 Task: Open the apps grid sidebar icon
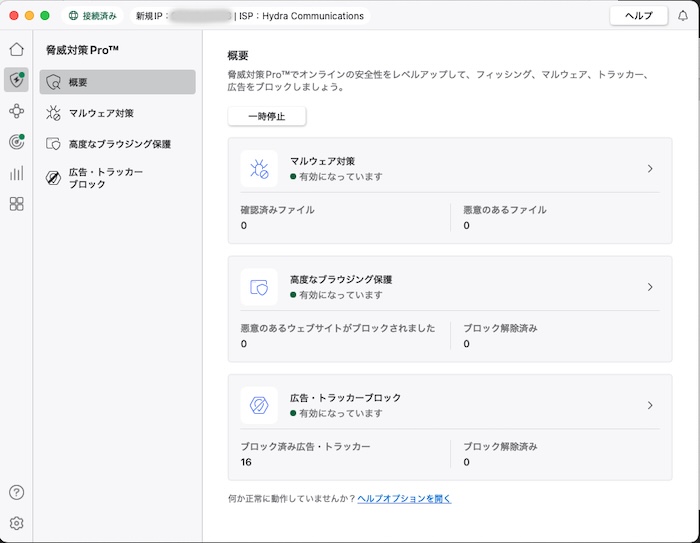click(17, 204)
